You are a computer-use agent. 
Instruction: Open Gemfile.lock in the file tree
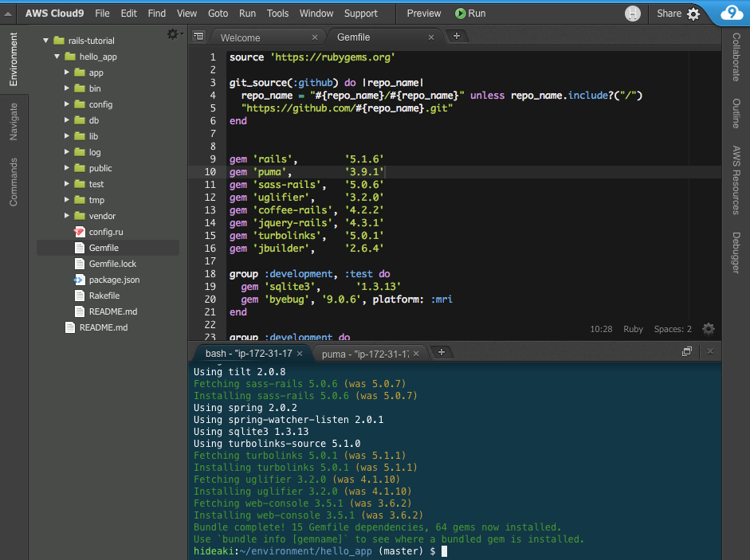point(112,264)
